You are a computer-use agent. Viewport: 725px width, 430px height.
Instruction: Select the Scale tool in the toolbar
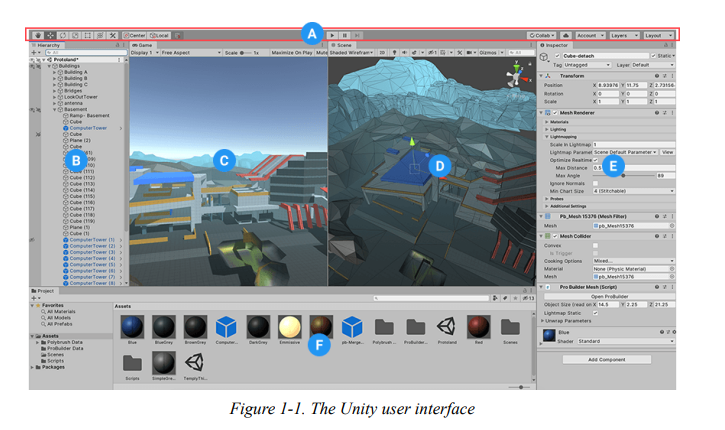tap(75, 35)
